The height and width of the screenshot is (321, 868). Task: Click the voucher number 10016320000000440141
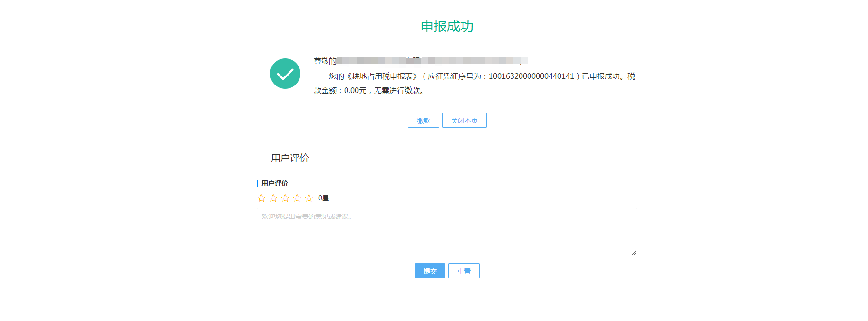point(531,76)
